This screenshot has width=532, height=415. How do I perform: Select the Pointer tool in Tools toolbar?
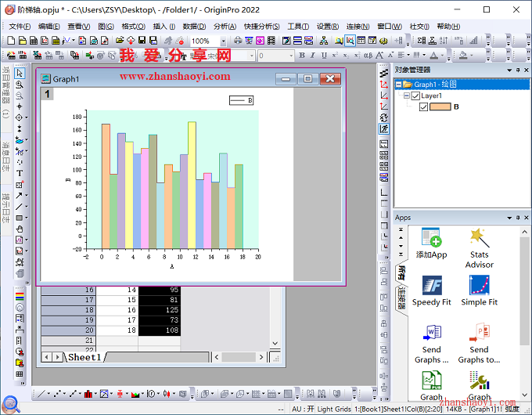(20, 73)
